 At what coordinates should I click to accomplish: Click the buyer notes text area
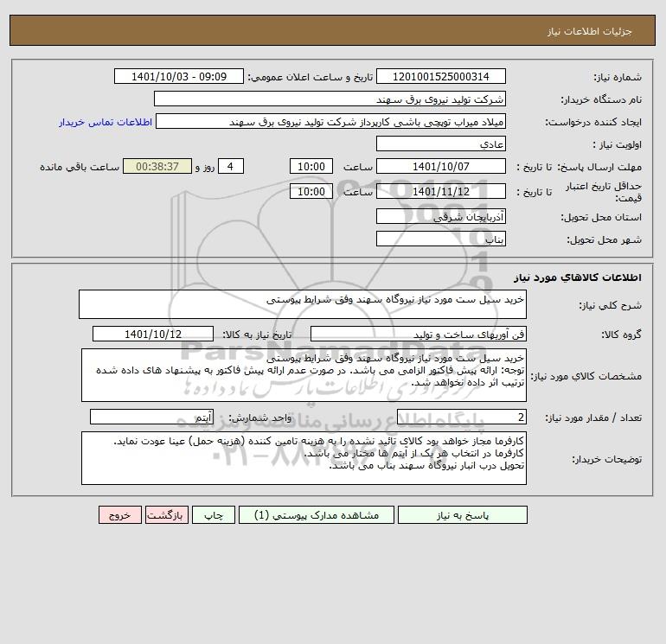(304, 458)
